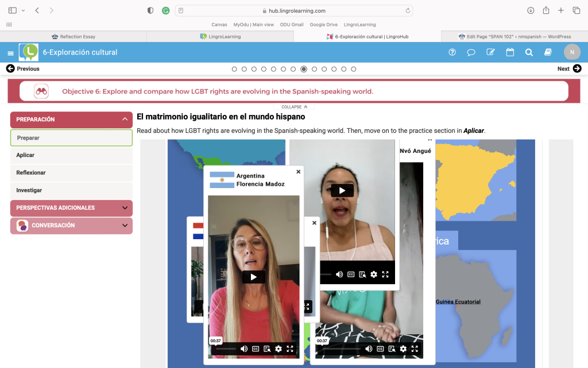This screenshot has height=368, width=588.
Task: Go to the Next page
Action: 569,69
